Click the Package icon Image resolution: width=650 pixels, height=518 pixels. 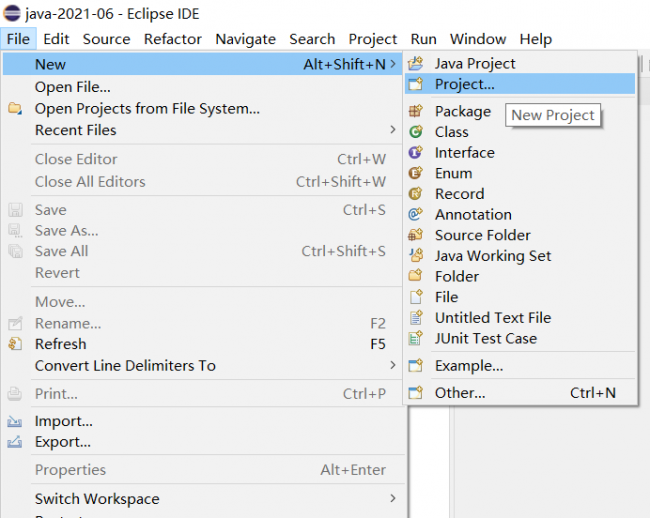[x=415, y=111]
